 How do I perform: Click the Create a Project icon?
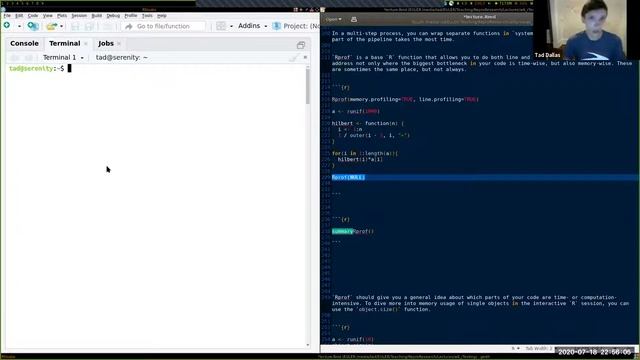(33, 26)
